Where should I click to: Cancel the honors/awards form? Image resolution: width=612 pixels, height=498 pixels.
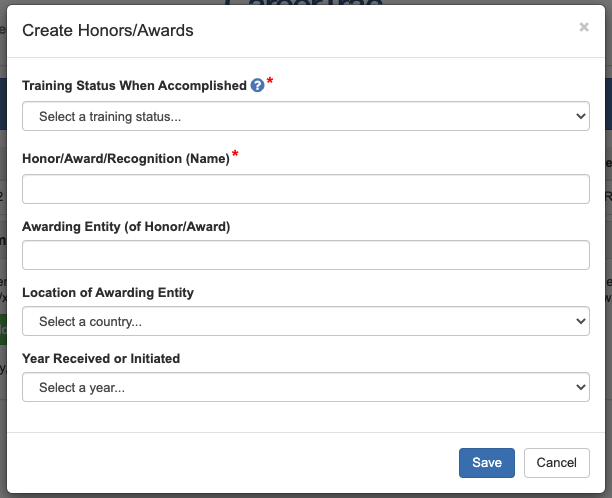pyautogui.click(x=556, y=462)
